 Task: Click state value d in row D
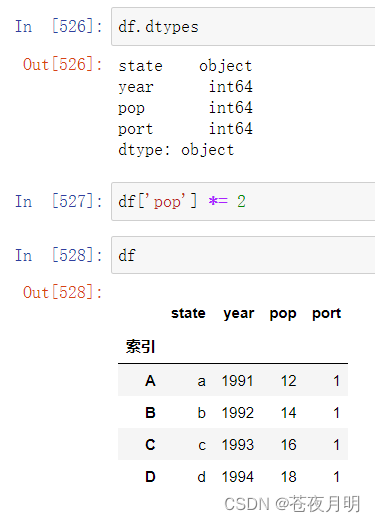pyautogui.click(x=201, y=477)
